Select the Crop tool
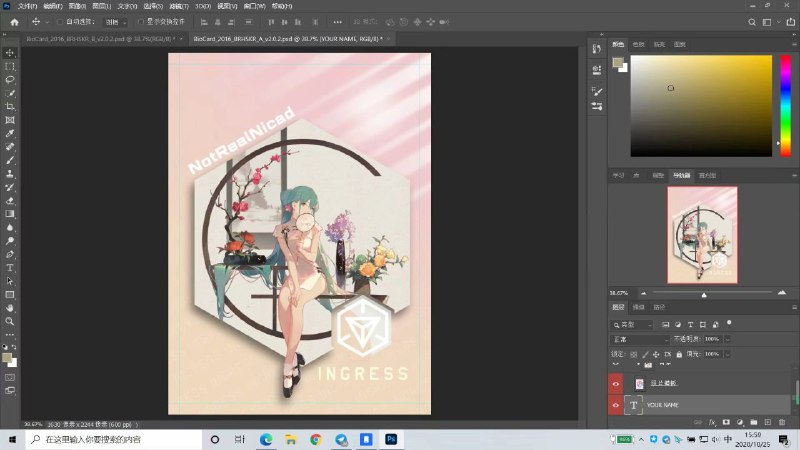The width and height of the screenshot is (800, 450). [10, 106]
